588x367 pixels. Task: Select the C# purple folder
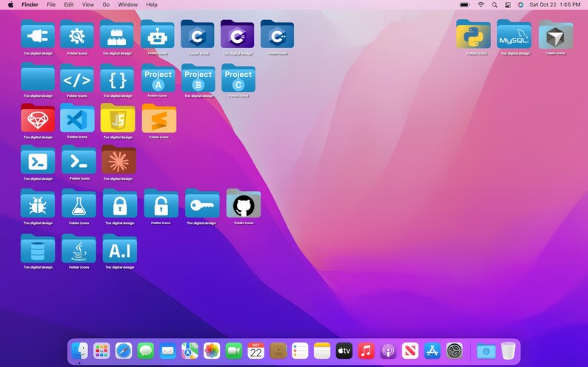(238, 34)
